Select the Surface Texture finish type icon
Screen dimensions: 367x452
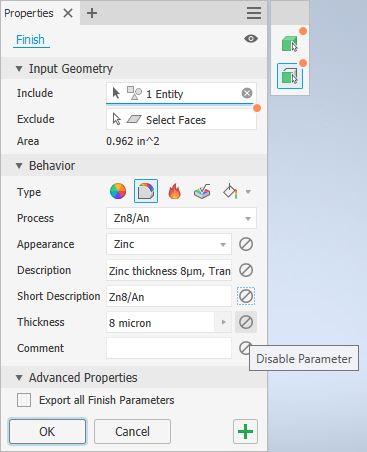click(202, 191)
